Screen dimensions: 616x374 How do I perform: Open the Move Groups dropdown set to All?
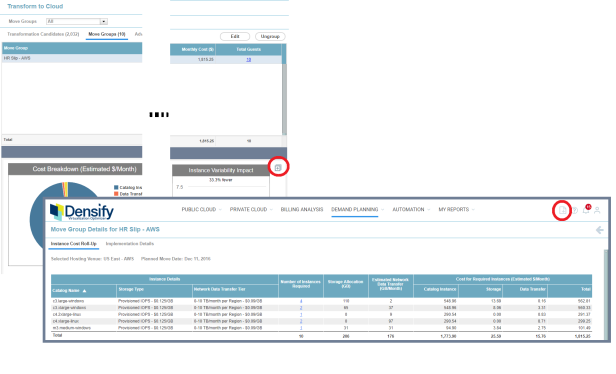pos(77,21)
